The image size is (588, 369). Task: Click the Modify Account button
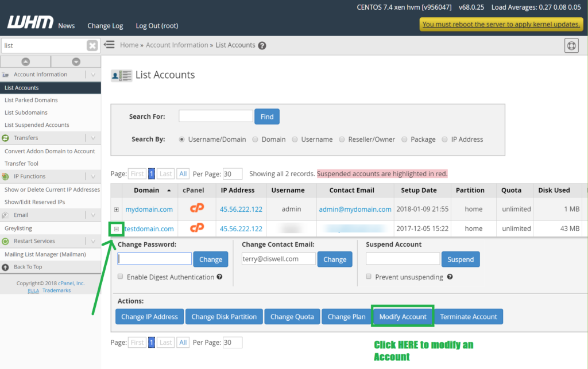[x=403, y=317]
